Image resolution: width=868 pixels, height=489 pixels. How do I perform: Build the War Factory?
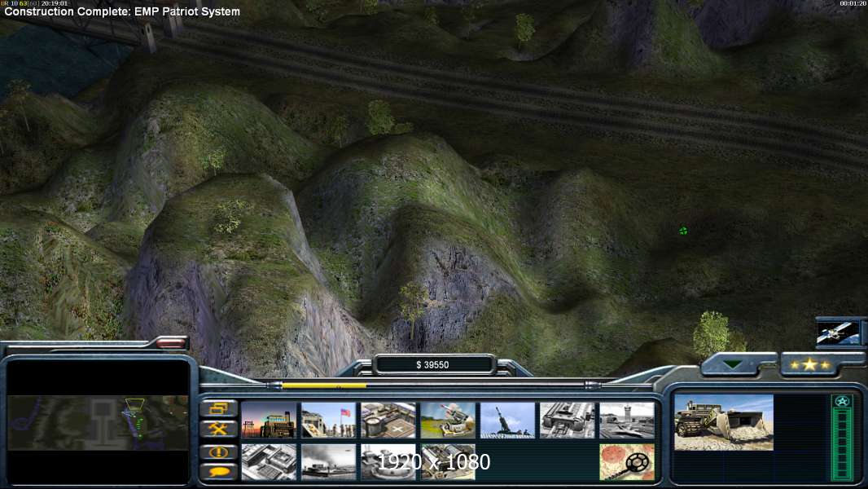568,421
